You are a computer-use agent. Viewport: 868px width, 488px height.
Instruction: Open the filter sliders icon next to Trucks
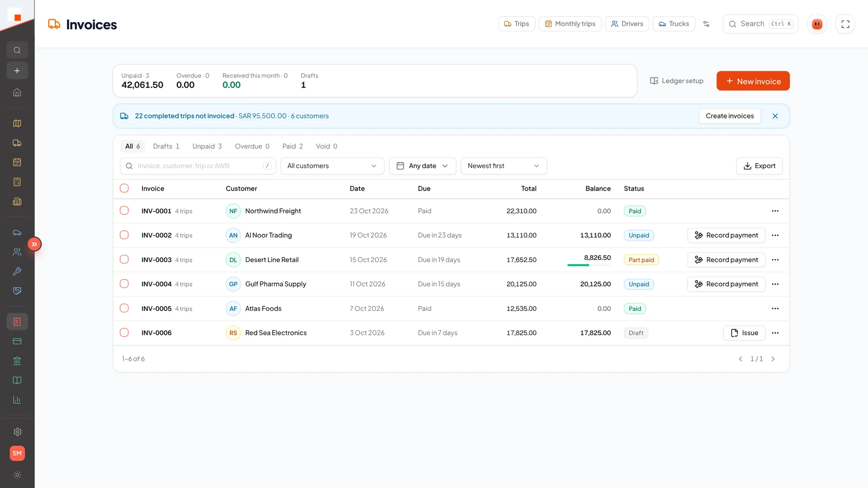(x=706, y=24)
